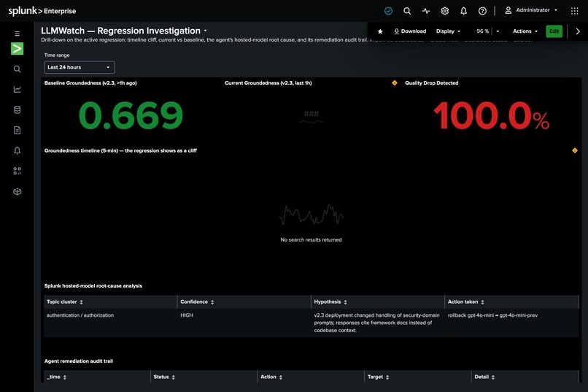Toggle the hamburger sidebar menu
Image resolution: width=588 pixels, height=392 pixels.
[x=18, y=34]
